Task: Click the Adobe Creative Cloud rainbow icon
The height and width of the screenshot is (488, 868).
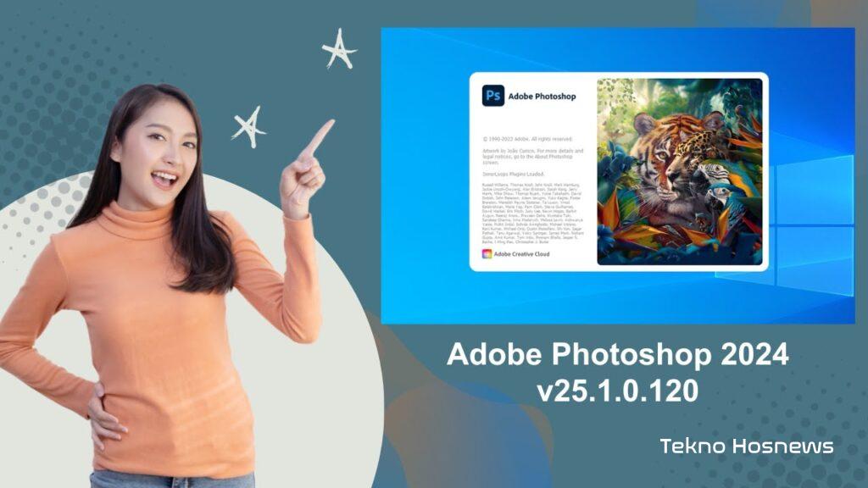Action: [487, 254]
